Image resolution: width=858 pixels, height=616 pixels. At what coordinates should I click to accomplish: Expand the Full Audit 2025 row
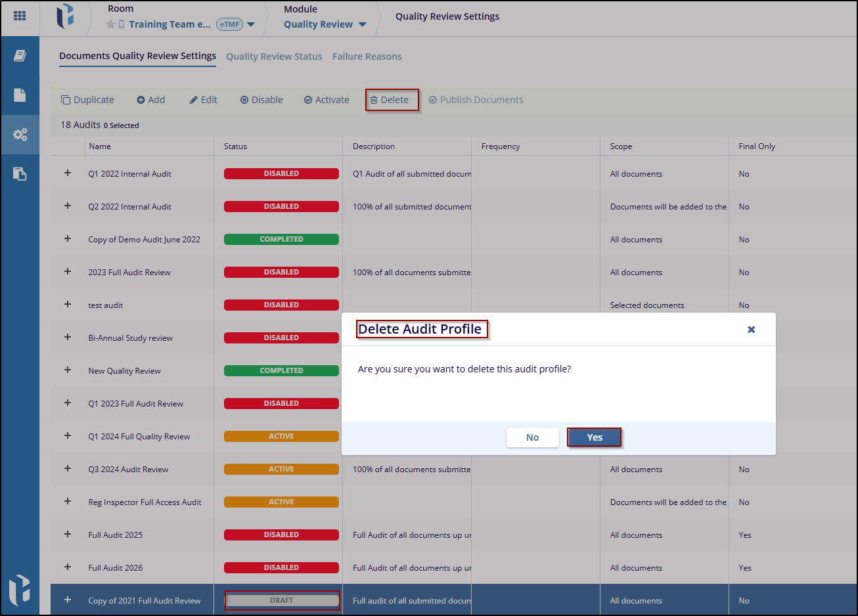68,535
